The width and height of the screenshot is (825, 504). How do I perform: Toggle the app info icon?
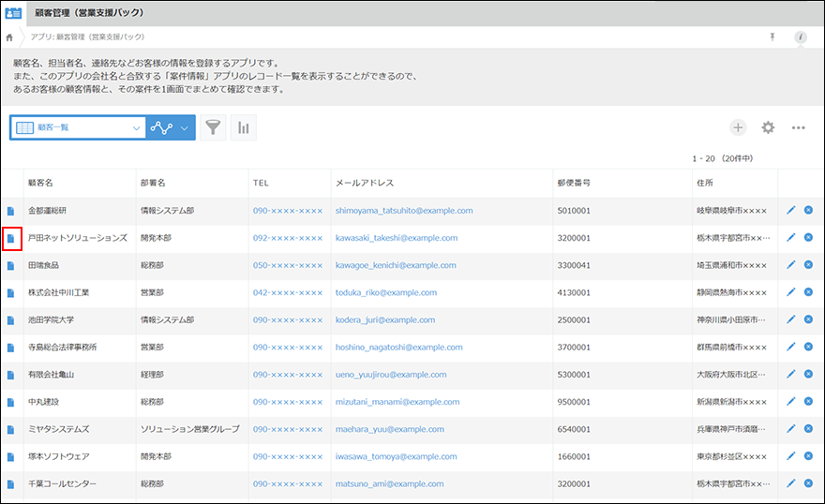click(x=801, y=37)
